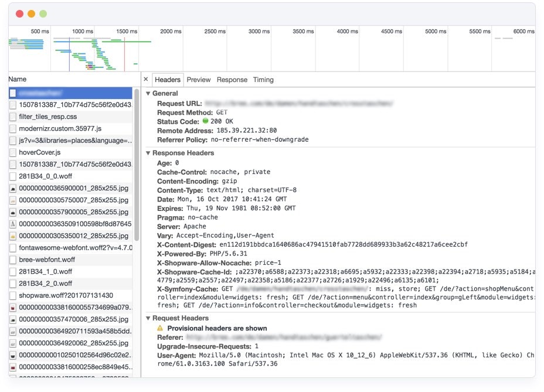Image resolution: width=544 pixels, height=392 pixels.
Task: Click the image icon for 0000000000305750007_285x255.jpg
Action: (x=13, y=200)
